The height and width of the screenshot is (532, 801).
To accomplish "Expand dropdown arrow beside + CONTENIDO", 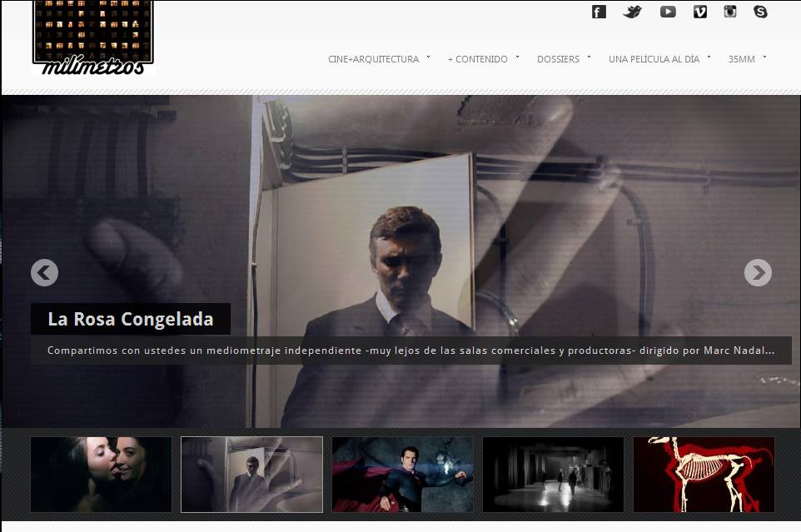I will (517, 57).
